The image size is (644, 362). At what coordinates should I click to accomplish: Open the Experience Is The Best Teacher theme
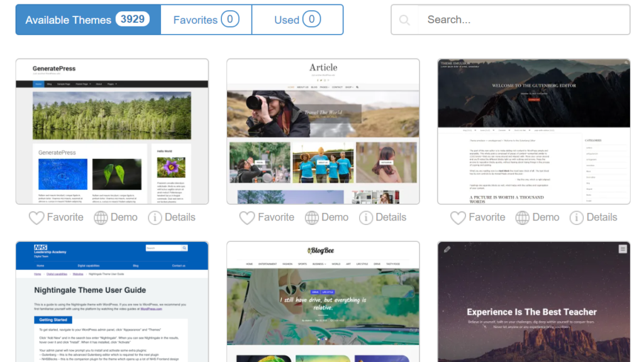pyautogui.click(x=533, y=302)
